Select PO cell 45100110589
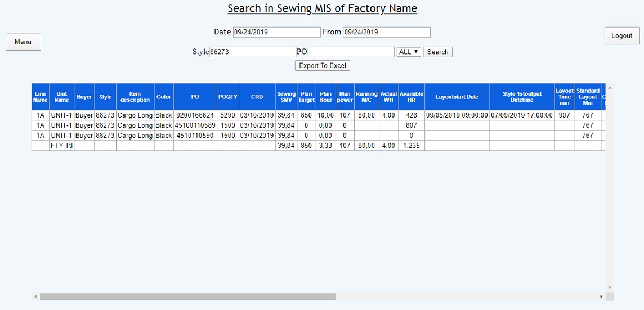 point(195,125)
